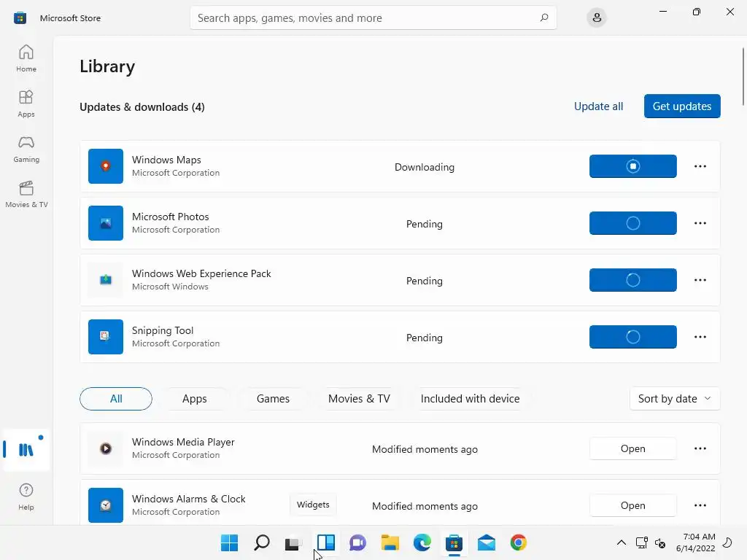Open Widgets on the taskbar
The height and width of the screenshot is (560, 747).
click(x=326, y=542)
